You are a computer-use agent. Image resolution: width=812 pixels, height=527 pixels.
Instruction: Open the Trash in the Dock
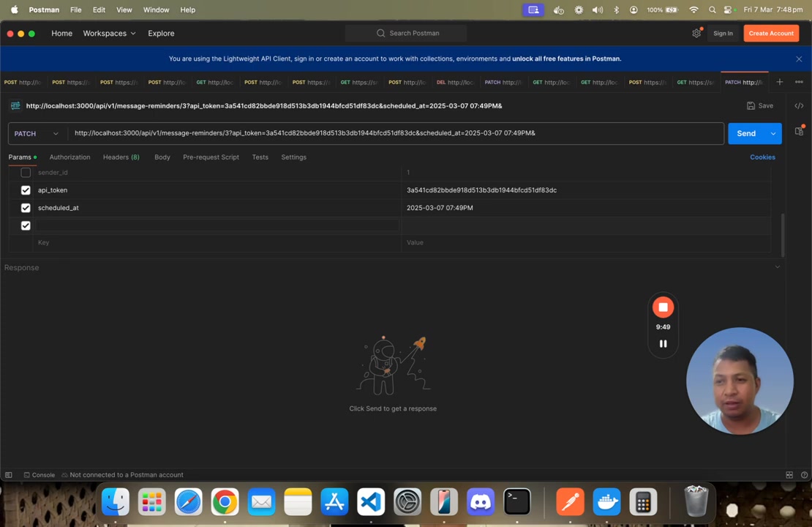click(696, 501)
